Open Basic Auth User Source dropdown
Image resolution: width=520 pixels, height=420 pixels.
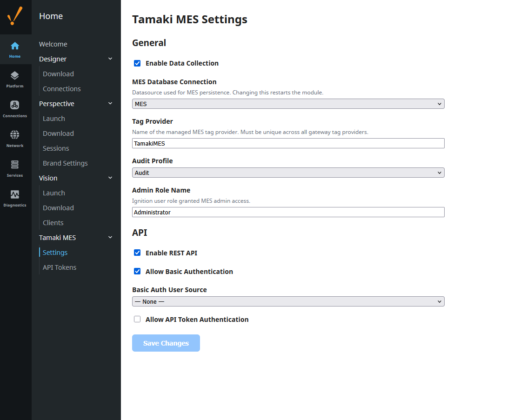pos(288,301)
